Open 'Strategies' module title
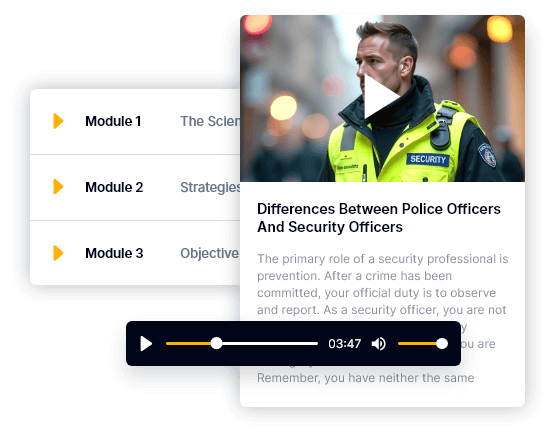Screen dimensions: 555x437 (x=210, y=188)
